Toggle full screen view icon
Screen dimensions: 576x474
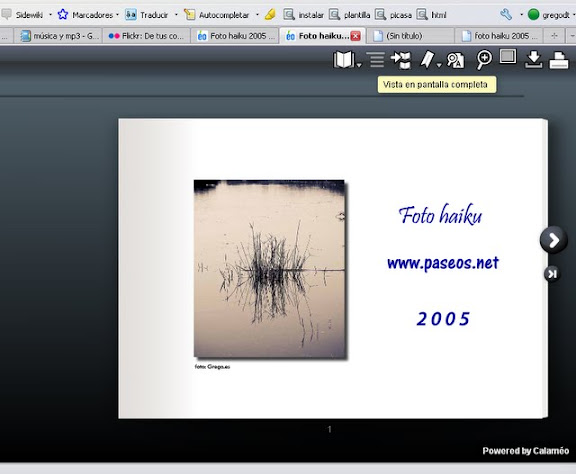pos(508,57)
